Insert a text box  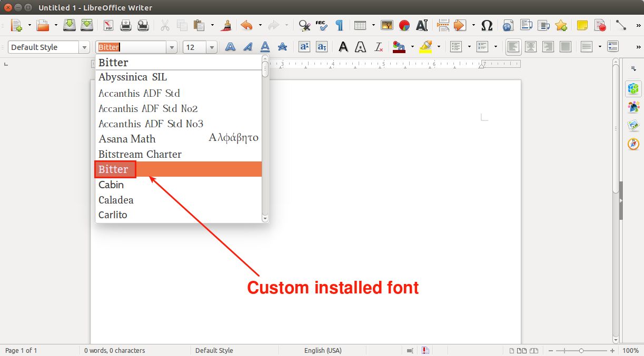[422, 25]
